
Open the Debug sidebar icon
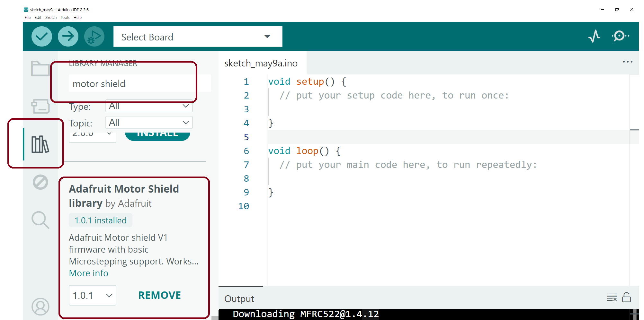(x=40, y=182)
